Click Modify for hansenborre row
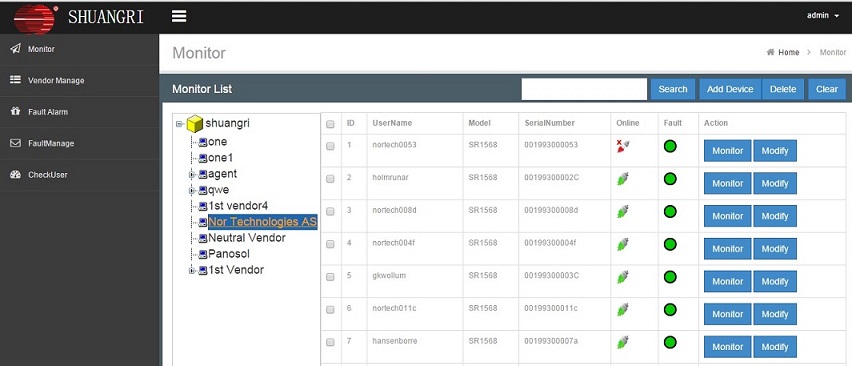This screenshot has height=366, width=852. 775,346
